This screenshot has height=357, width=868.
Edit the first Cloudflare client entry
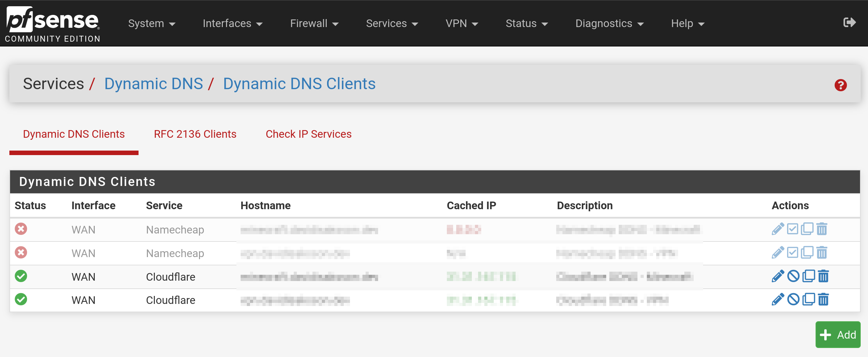pyautogui.click(x=778, y=276)
